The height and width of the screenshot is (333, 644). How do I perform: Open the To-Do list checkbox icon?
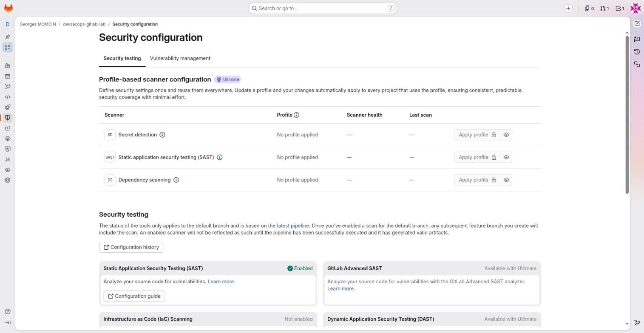620,8
